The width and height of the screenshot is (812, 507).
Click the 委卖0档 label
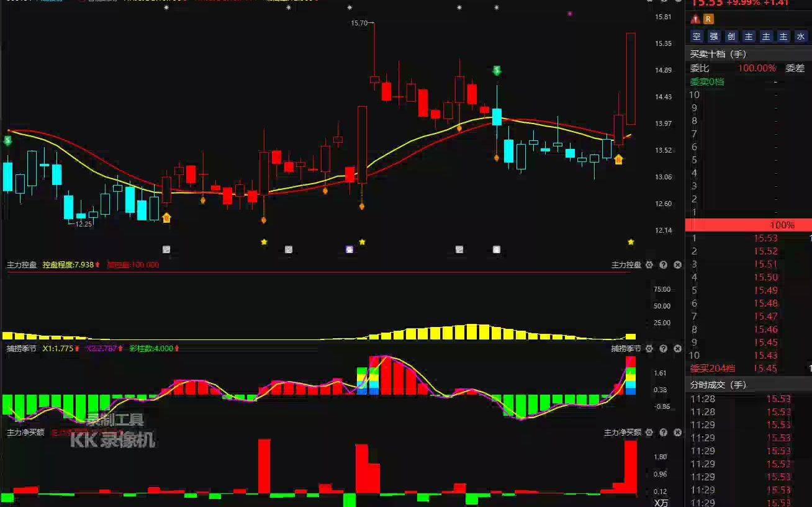click(707, 81)
